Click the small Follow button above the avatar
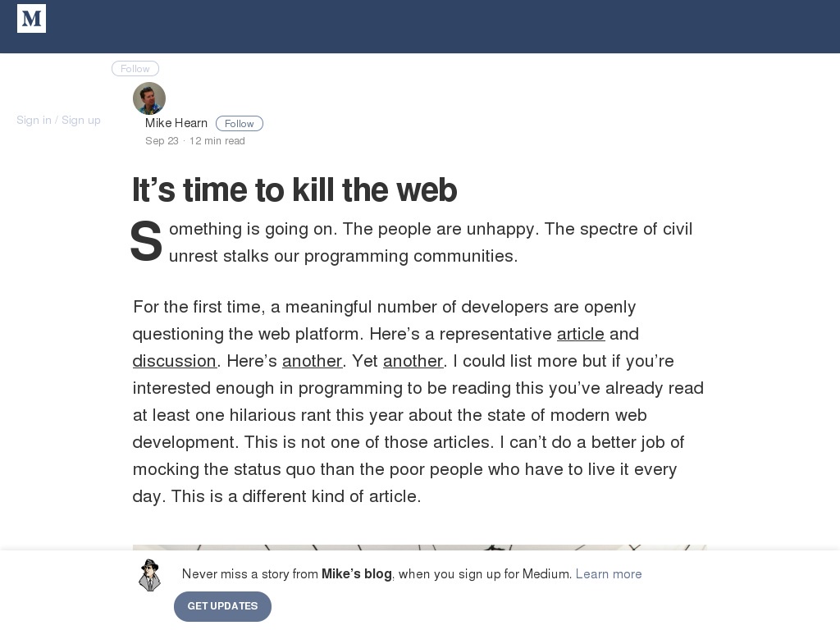The image size is (840, 630). (135, 69)
